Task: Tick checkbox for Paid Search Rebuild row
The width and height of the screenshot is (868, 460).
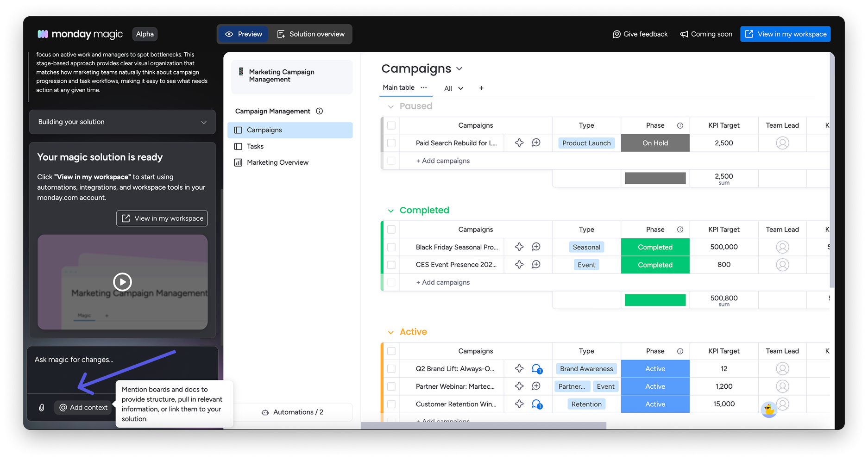Action: coord(391,143)
